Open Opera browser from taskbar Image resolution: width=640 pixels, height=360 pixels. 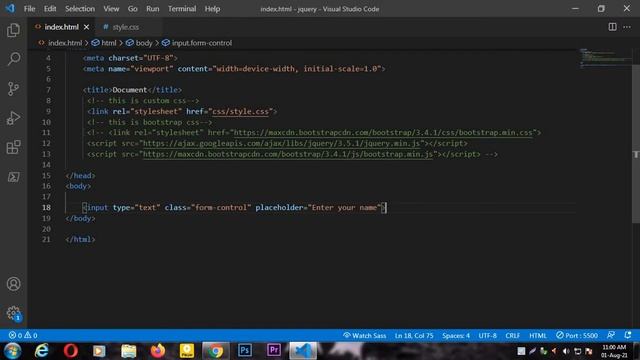click(70, 351)
